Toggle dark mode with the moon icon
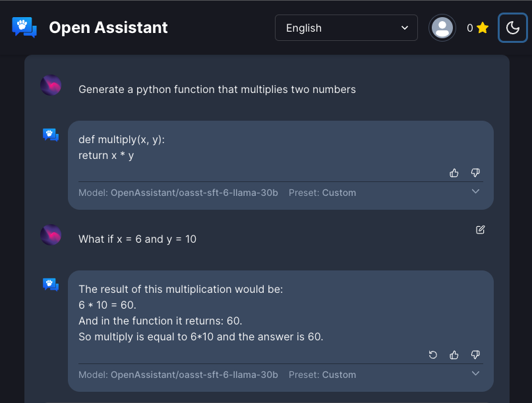The image size is (532, 403). pos(513,27)
